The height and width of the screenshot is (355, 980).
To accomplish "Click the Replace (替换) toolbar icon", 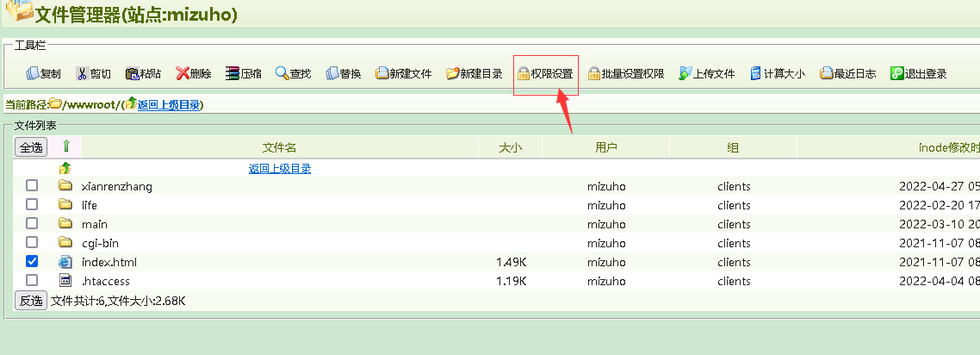I will coord(332,74).
